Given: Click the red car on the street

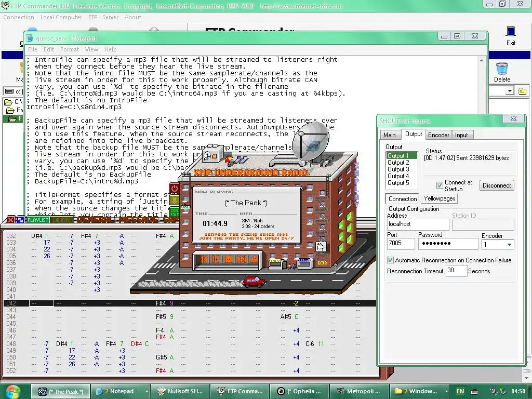Looking at the screenshot, I should (x=254, y=281).
